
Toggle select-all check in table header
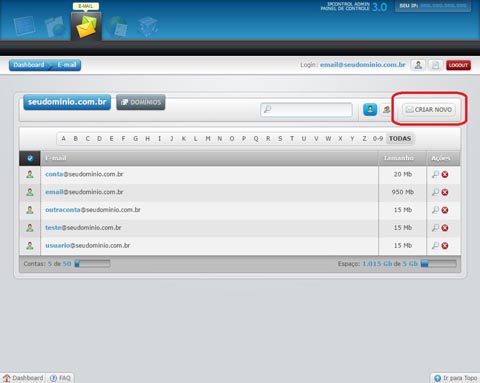pos(30,158)
